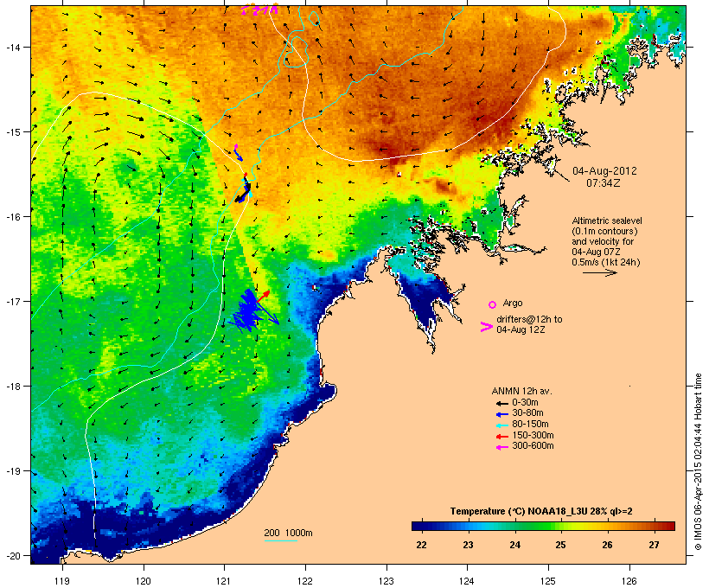This screenshot has width=709, height=588.
Task: Click the magenta drifters arrowhead legend symbol
Action: pyautogui.click(x=486, y=327)
